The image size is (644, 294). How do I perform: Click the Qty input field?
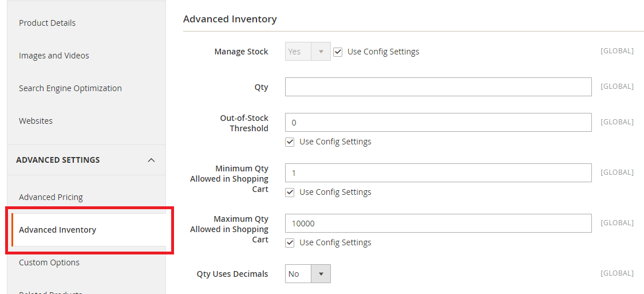(x=438, y=87)
